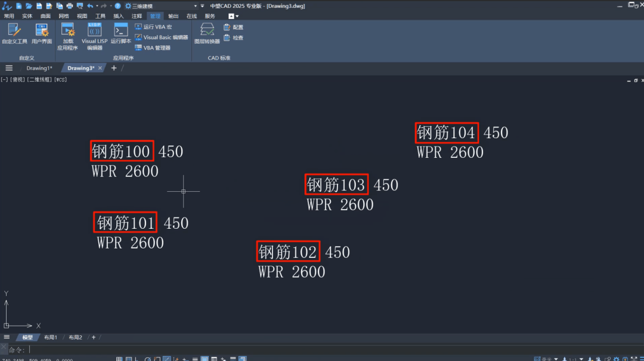Click the [俯视] view control label
The height and width of the screenshot is (361, 644).
pyautogui.click(x=17, y=80)
